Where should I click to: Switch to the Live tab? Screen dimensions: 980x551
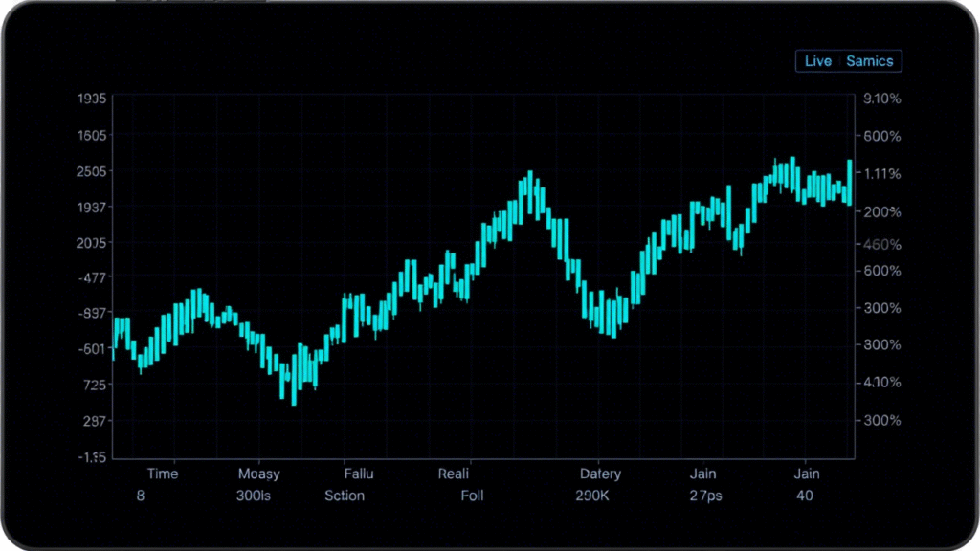[x=817, y=61]
